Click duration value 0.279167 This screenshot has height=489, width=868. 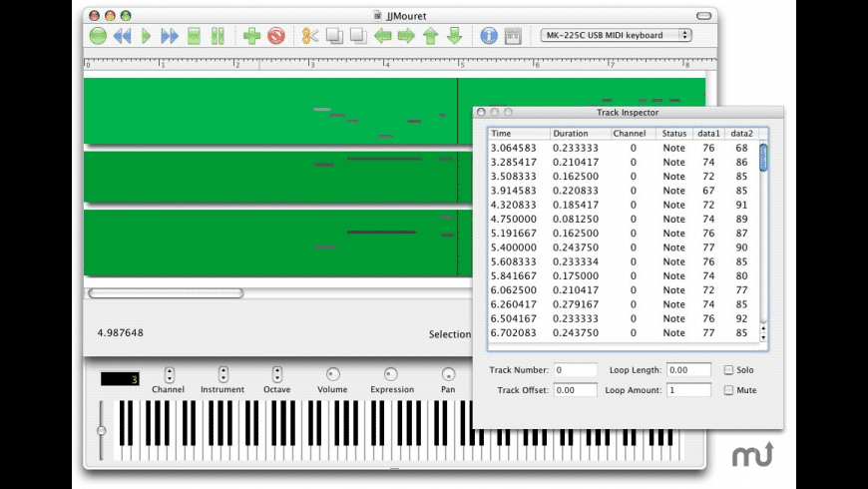point(575,304)
